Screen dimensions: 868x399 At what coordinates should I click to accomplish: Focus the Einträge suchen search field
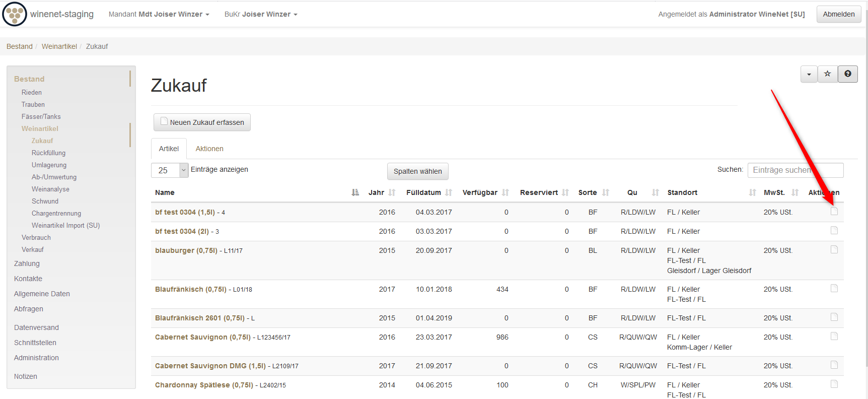click(795, 170)
